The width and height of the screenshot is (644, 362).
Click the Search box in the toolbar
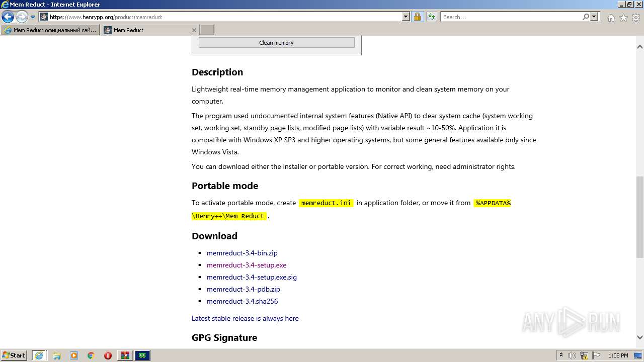pos(511,17)
